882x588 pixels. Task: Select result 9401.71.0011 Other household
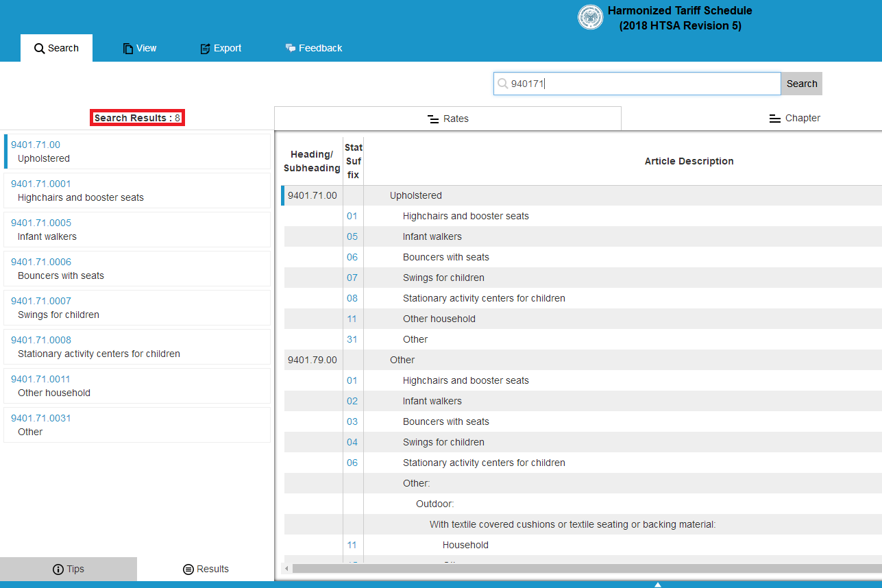pyautogui.click(x=137, y=386)
